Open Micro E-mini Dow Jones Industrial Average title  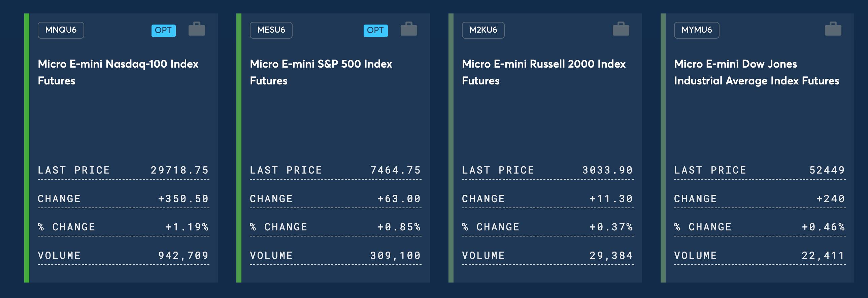[x=757, y=72]
